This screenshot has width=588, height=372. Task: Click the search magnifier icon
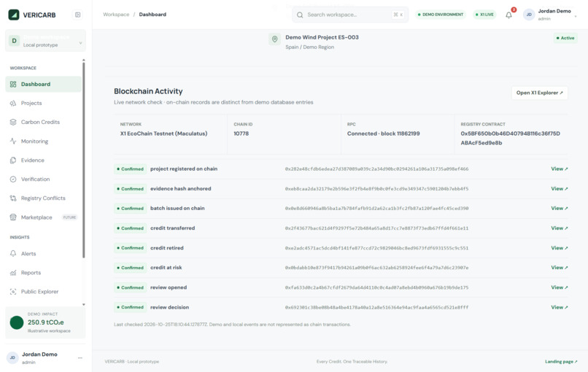(300, 15)
